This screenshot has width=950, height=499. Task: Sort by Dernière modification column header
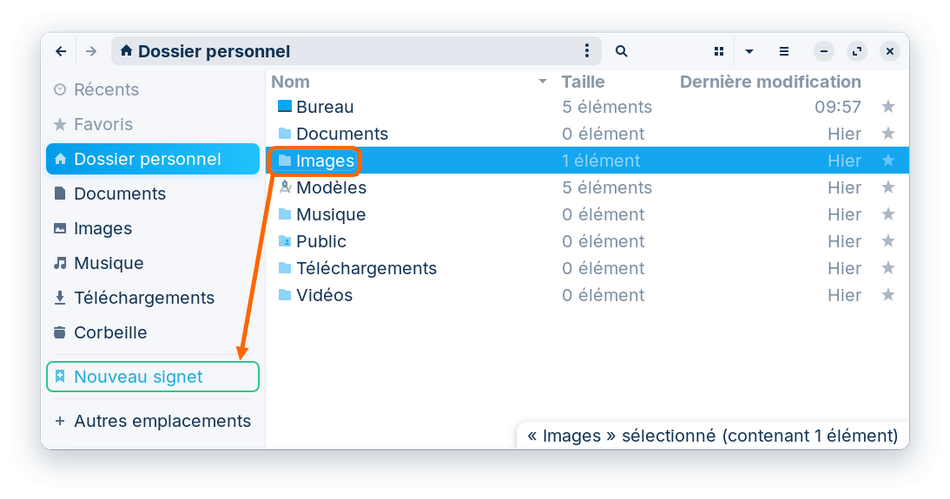pos(770,82)
